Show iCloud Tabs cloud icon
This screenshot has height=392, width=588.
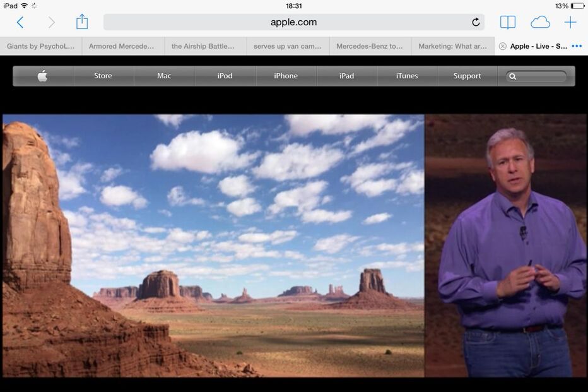(x=540, y=23)
